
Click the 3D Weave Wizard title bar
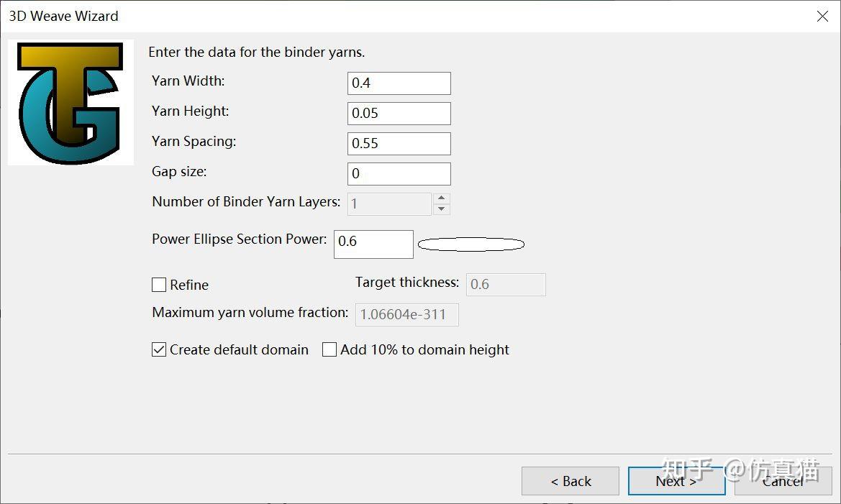click(360, 16)
